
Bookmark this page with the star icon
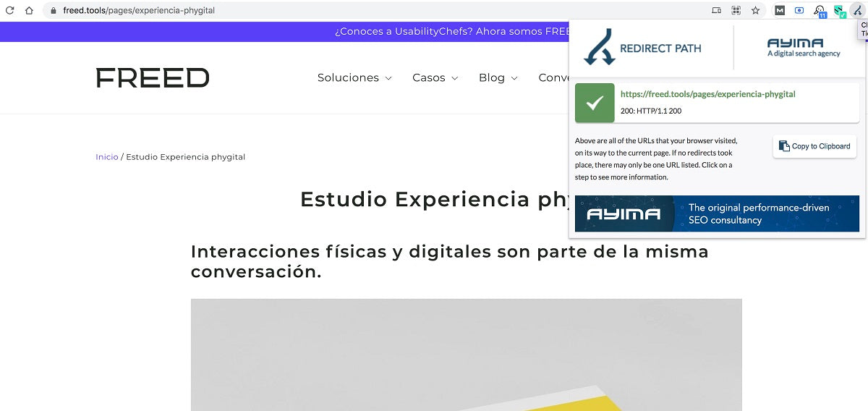point(755,10)
